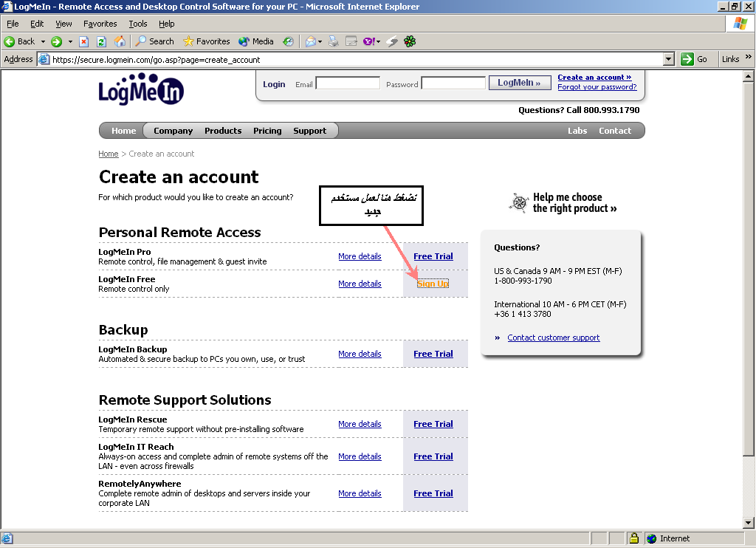Open the Favorites menu in the menu bar

coord(100,24)
